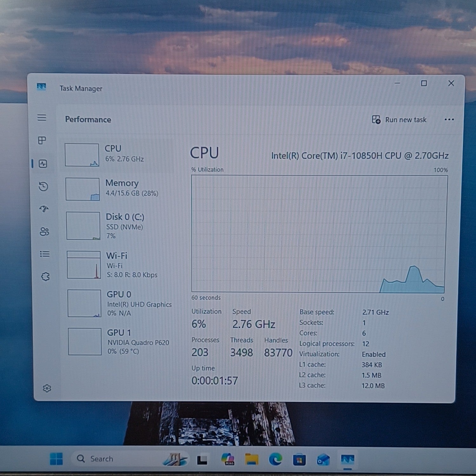Open the three-dots more options menu

[x=449, y=120]
